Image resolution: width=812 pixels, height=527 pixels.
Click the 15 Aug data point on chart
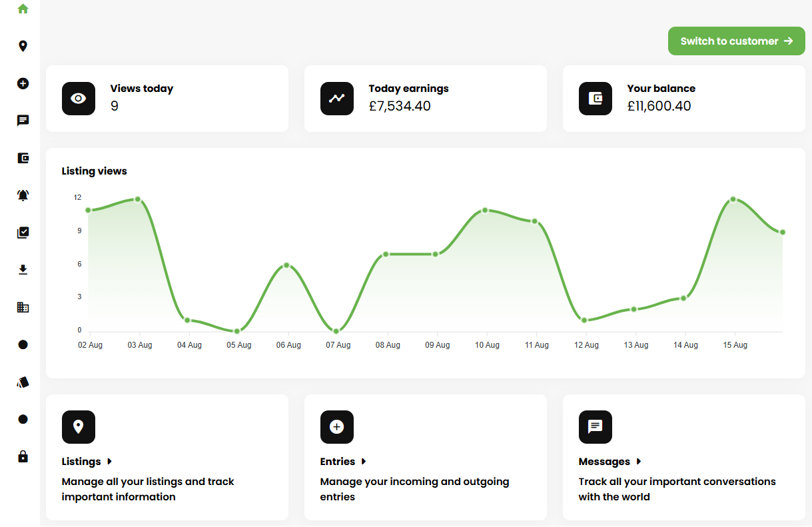(733, 199)
